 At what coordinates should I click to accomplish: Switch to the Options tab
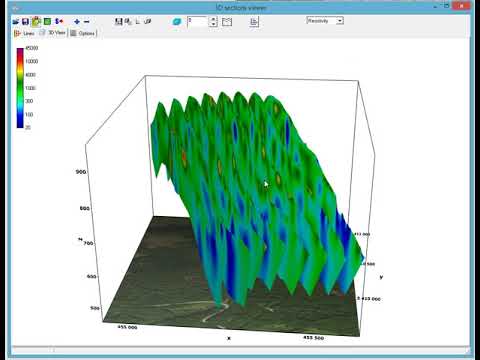[x=83, y=33]
